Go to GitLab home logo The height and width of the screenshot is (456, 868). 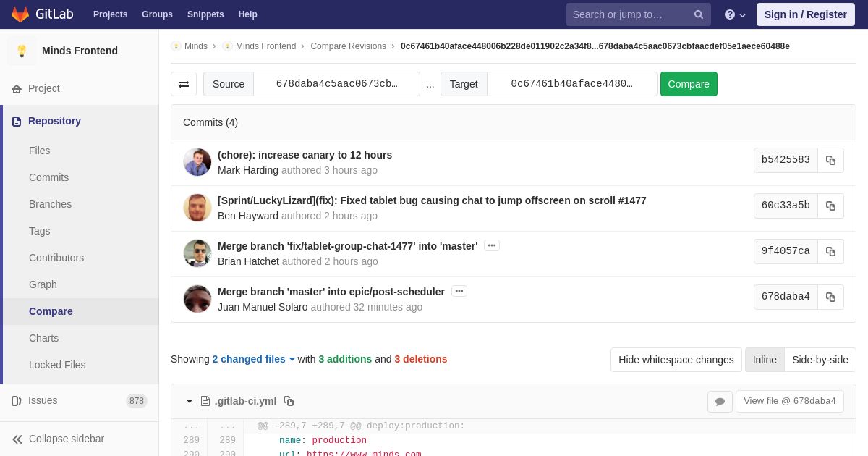pos(42,14)
